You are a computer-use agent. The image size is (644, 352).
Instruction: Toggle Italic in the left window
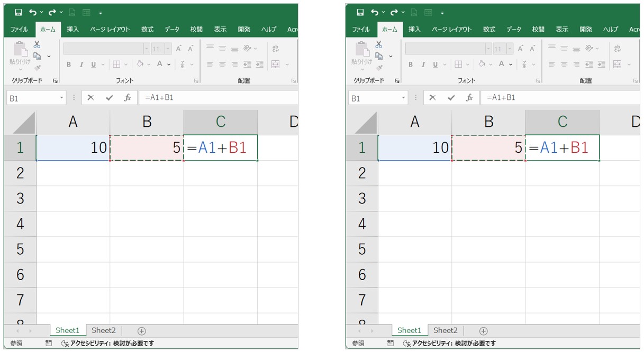[x=81, y=64]
